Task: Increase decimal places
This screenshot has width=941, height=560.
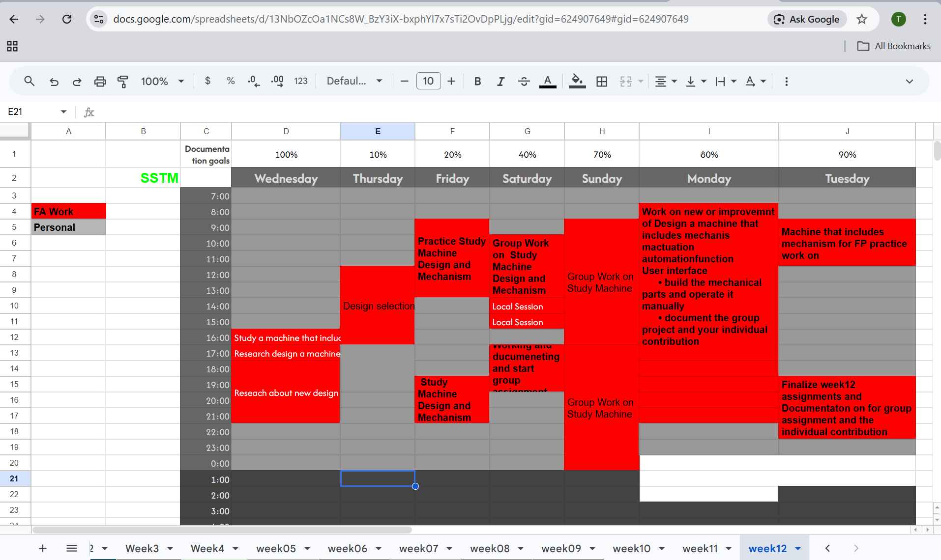Action: (x=277, y=82)
